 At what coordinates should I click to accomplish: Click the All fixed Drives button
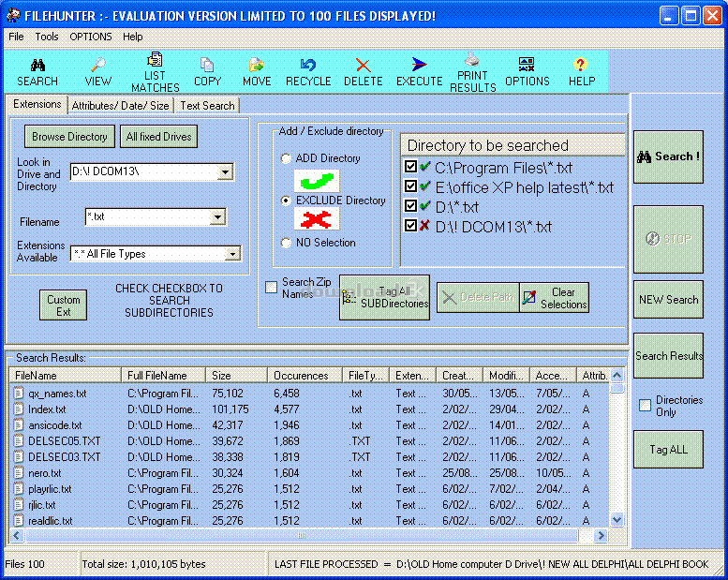[158, 137]
